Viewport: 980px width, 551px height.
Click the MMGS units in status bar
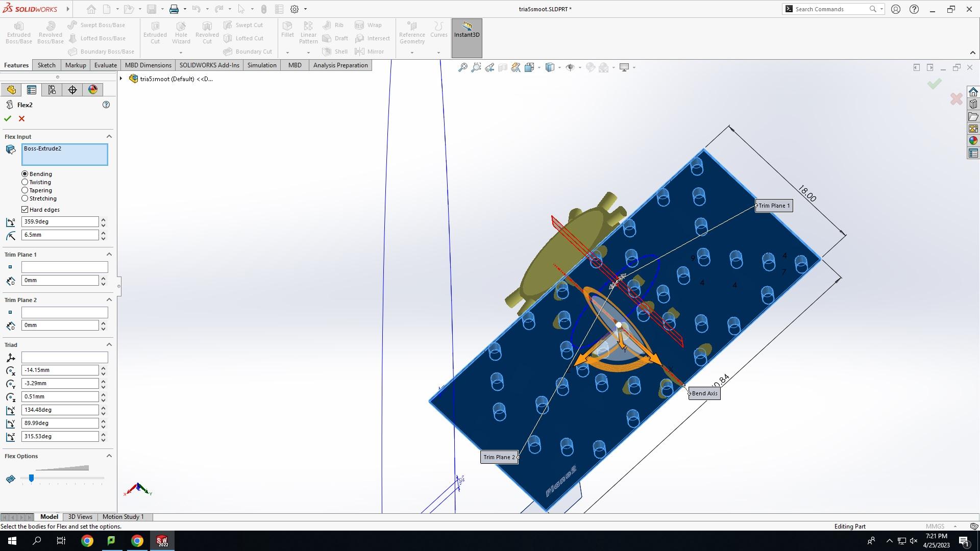tap(935, 527)
